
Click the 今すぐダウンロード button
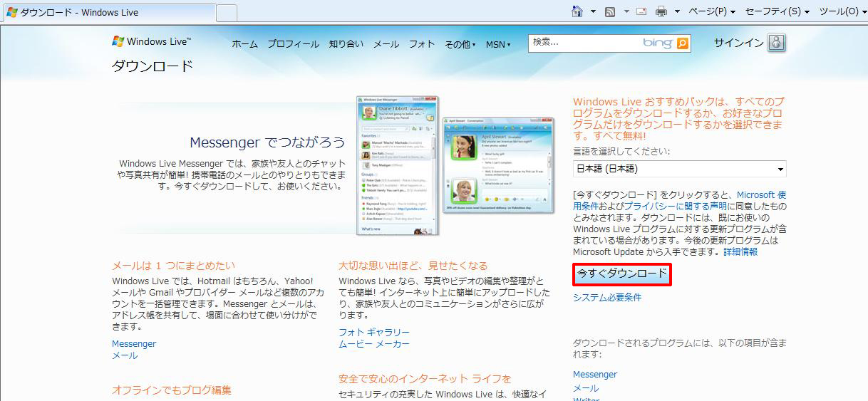[x=622, y=274]
